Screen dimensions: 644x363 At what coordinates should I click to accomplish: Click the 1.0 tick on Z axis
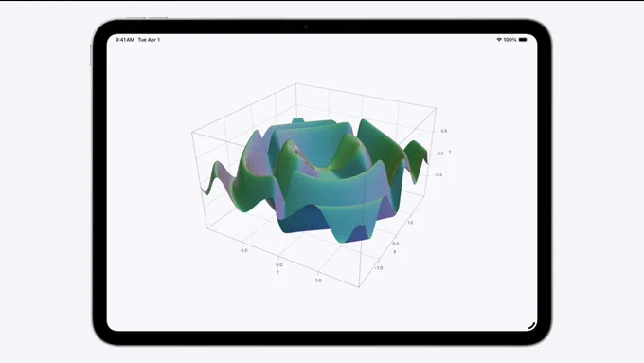click(318, 281)
